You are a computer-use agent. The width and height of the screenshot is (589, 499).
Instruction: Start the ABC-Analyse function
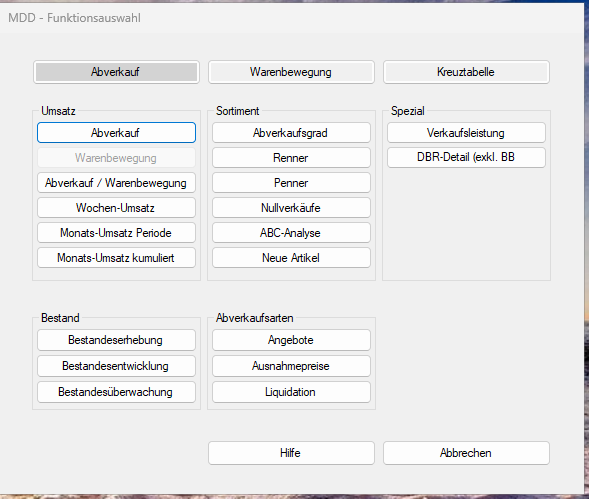pyautogui.click(x=291, y=233)
